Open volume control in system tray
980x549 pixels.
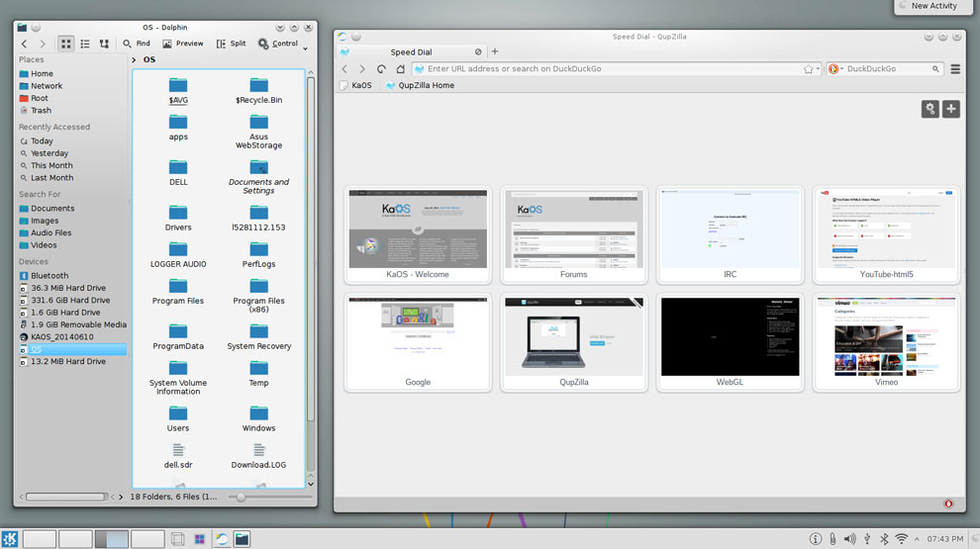[850, 539]
